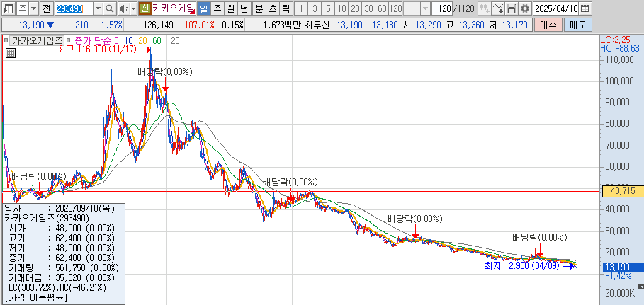Screen dimensions: 644x305
Task: Click the 종가 단순 moving average label
Action: click(x=92, y=40)
